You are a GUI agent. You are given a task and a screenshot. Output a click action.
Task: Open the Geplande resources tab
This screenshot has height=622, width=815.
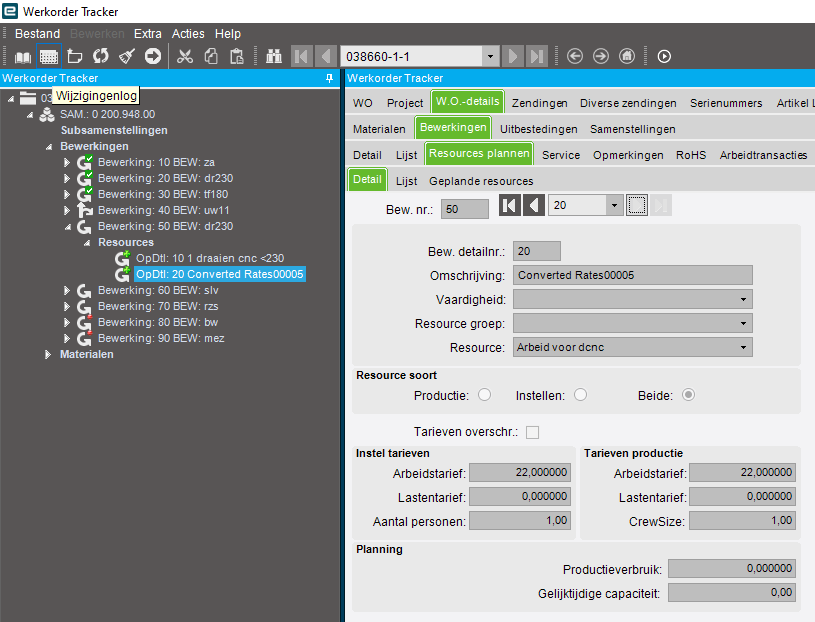481,181
